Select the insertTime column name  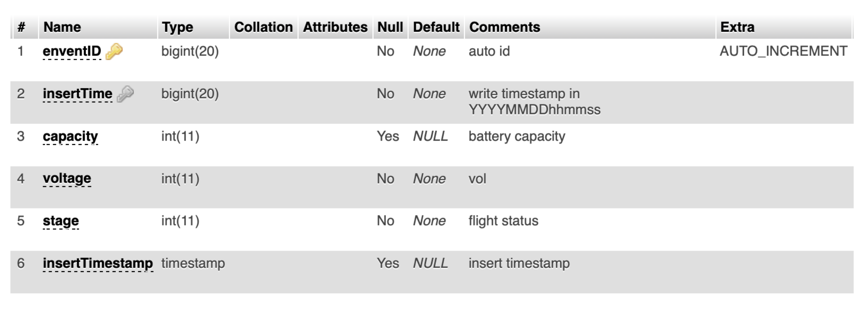click(78, 94)
